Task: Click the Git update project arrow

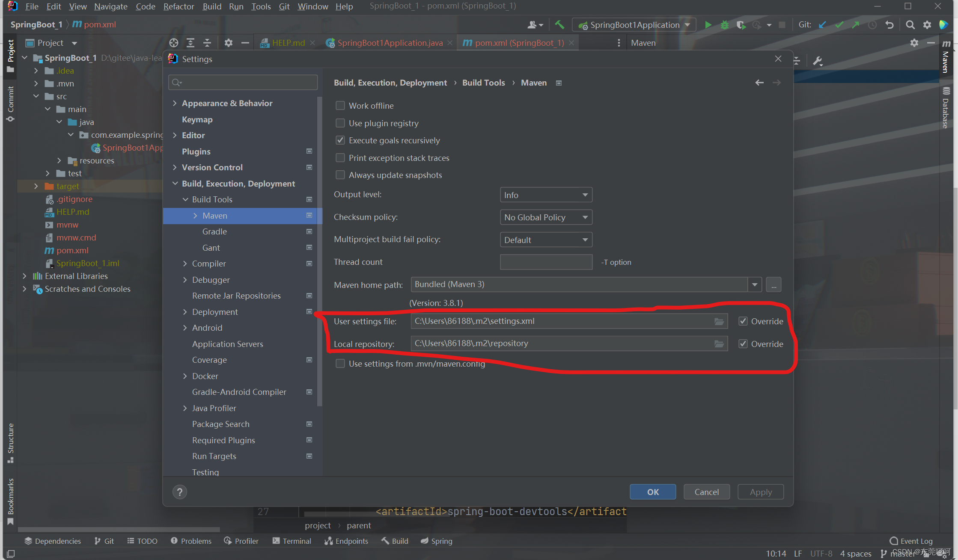Action: (x=822, y=25)
